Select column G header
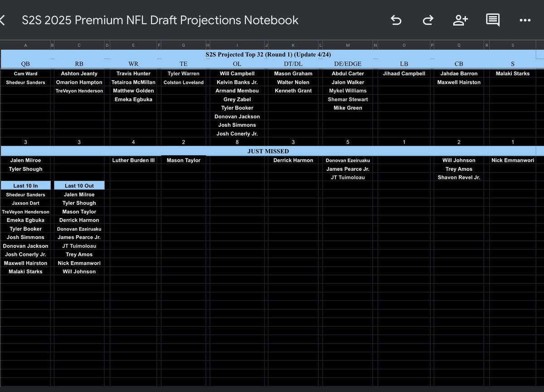 point(184,45)
